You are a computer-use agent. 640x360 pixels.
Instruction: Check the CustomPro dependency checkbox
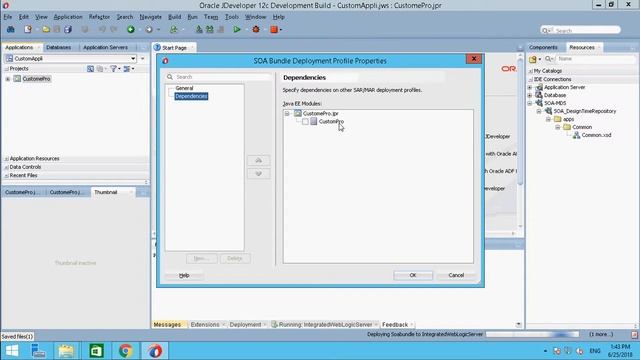[305, 122]
